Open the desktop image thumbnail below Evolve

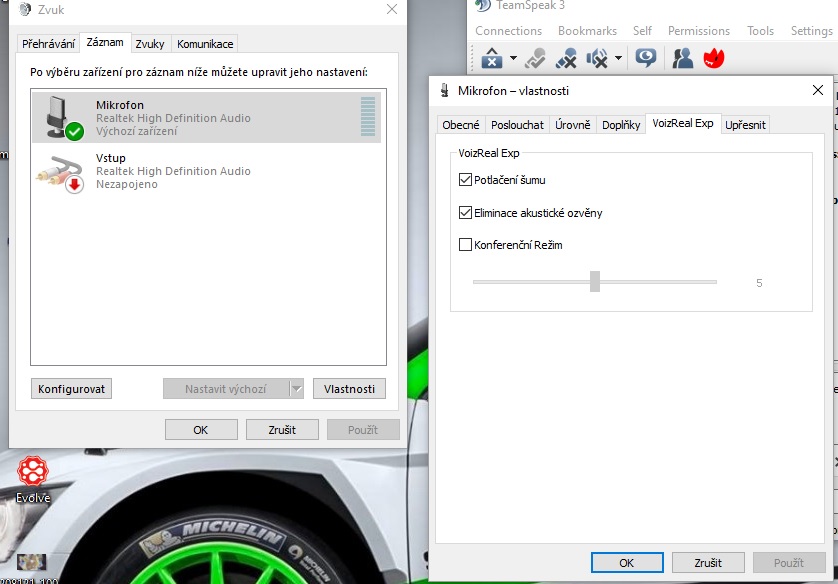(x=31, y=562)
